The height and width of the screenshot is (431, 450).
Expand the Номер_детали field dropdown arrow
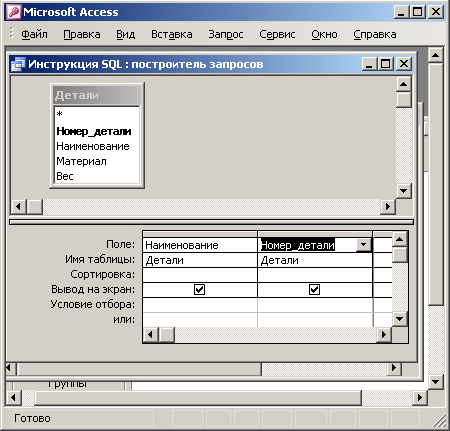point(363,245)
